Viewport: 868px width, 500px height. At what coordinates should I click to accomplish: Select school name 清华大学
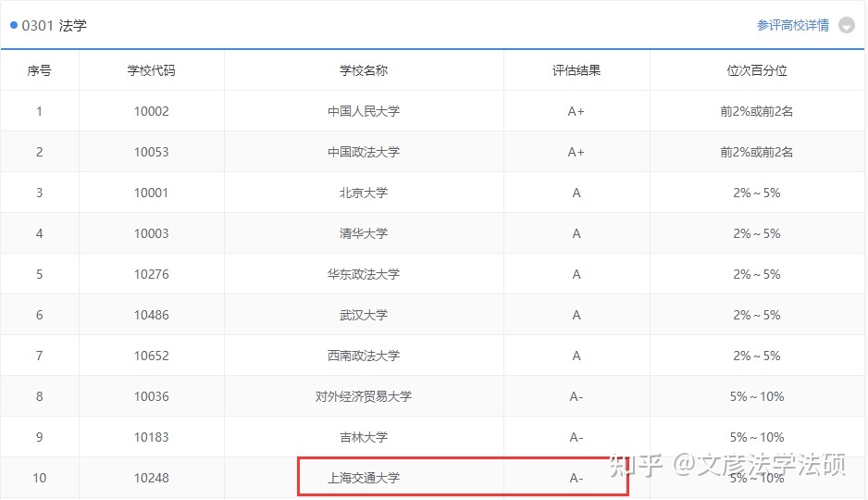[x=364, y=233]
